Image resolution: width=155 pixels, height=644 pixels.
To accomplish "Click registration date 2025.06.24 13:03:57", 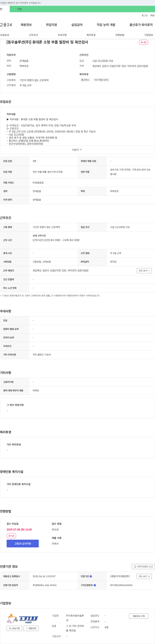I will (x=44, y=576).
